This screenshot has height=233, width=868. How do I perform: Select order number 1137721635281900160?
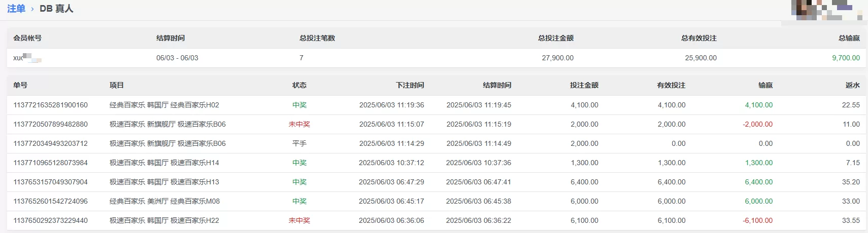(50, 105)
